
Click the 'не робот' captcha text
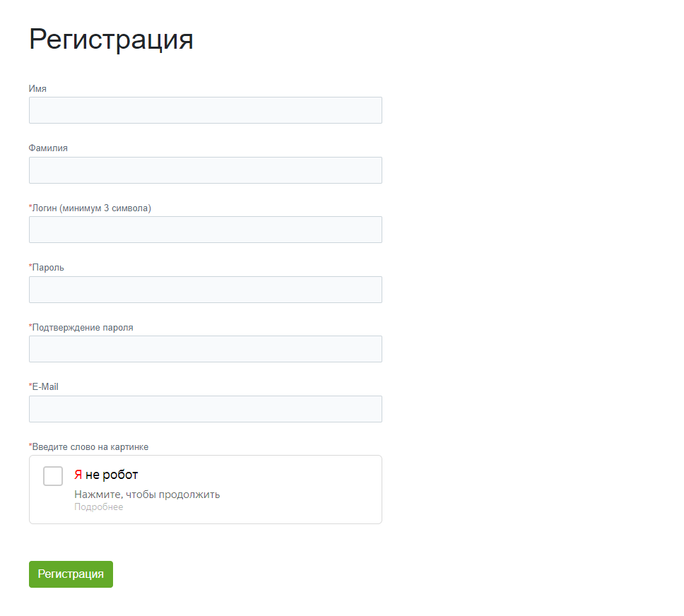112,475
